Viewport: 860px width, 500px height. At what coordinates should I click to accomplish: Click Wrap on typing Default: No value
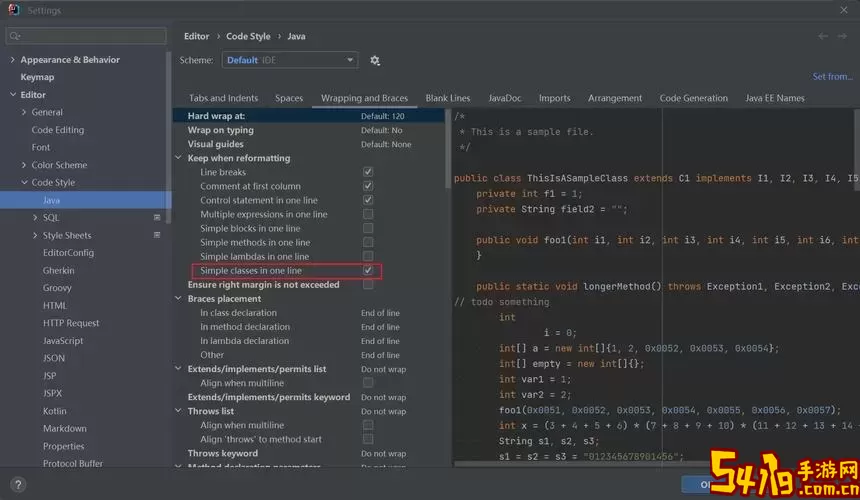381,130
